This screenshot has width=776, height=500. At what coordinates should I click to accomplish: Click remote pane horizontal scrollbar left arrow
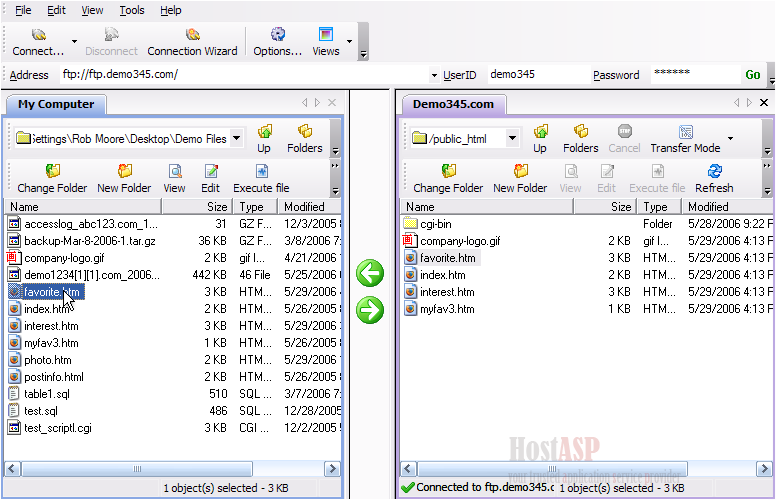tap(408, 469)
